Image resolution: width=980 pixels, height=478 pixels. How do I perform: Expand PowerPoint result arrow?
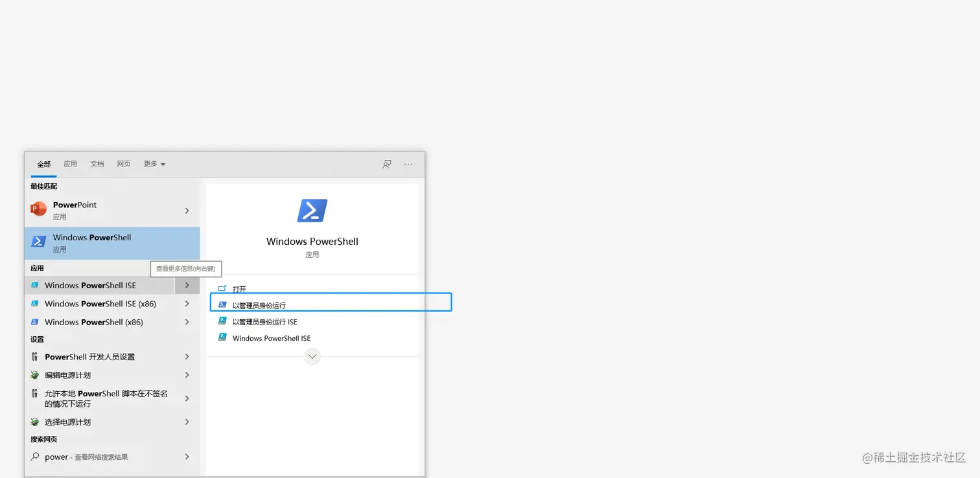[187, 211]
